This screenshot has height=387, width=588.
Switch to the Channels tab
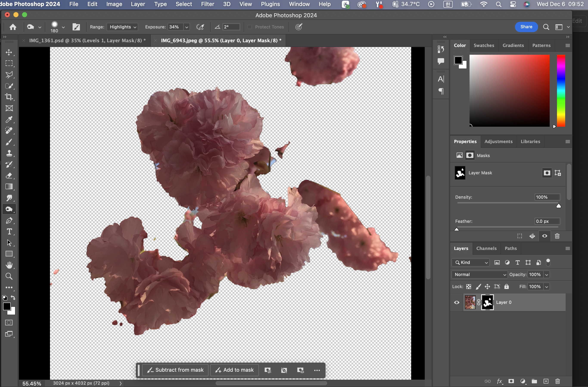[x=486, y=248]
